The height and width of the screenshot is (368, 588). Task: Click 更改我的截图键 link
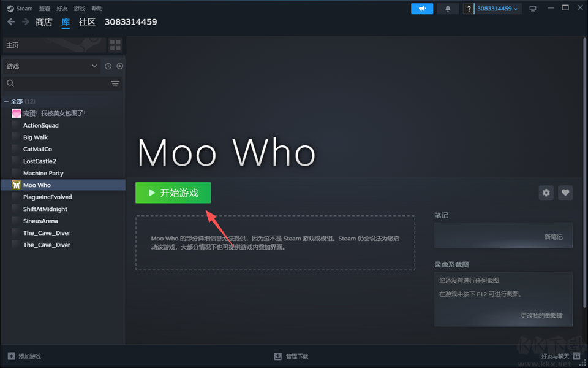pos(541,315)
